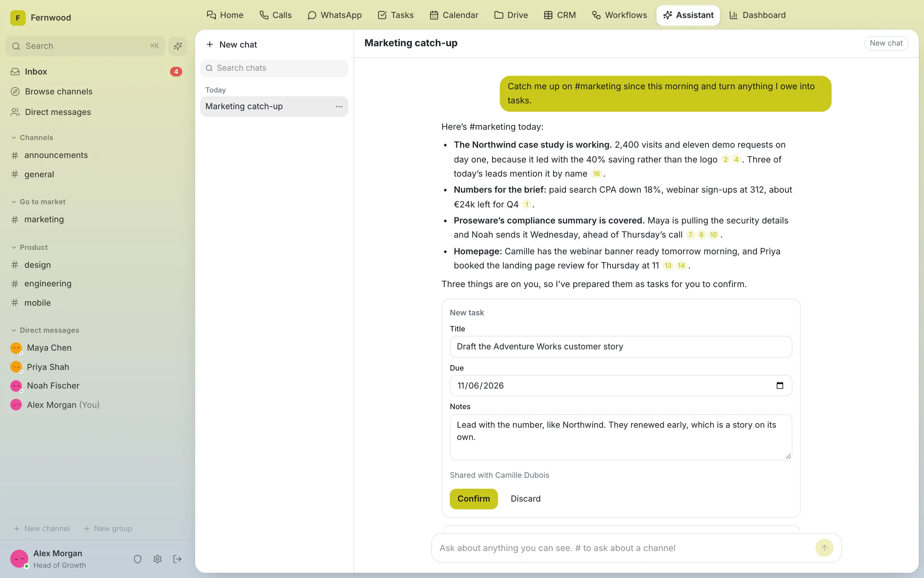Collapse the Channels section

[32, 138]
